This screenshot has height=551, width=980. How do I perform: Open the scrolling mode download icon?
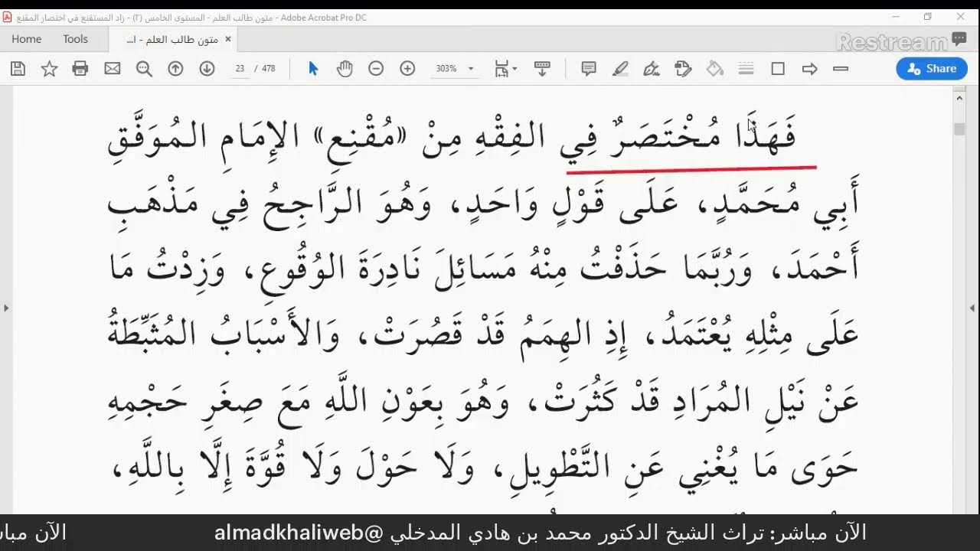click(x=542, y=69)
